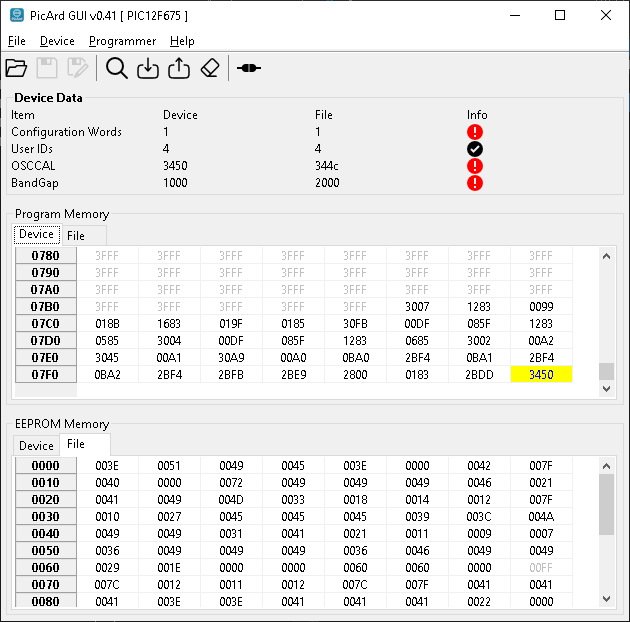Click the Save As disk-with-pencil icon

tap(78, 68)
